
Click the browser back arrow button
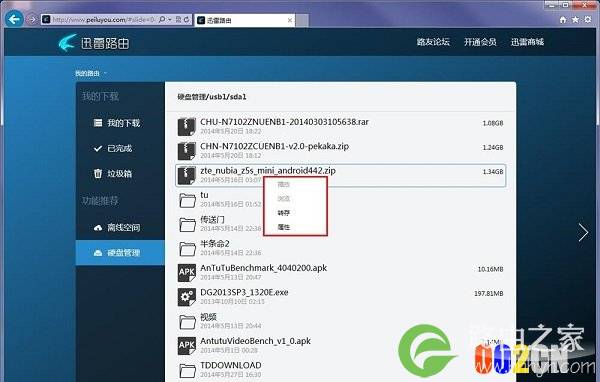point(15,19)
